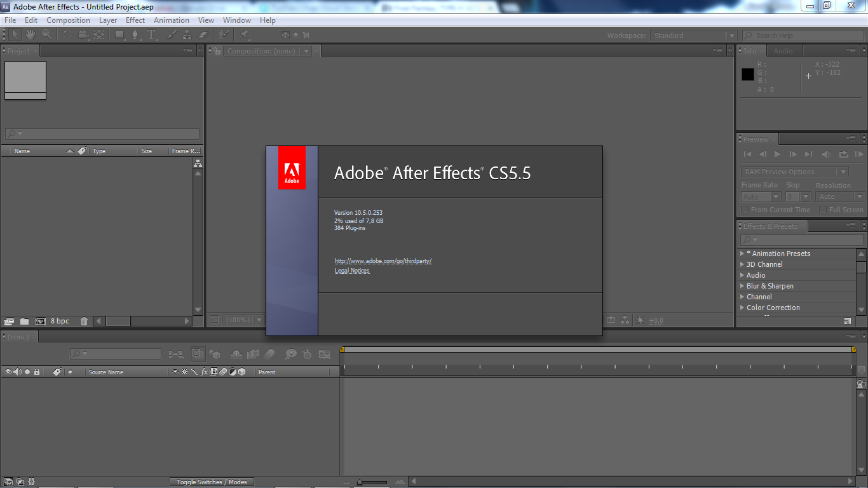Click the black color swatch in Info panel
Viewport: 868px width, 488px height.
[x=748, y=74]
